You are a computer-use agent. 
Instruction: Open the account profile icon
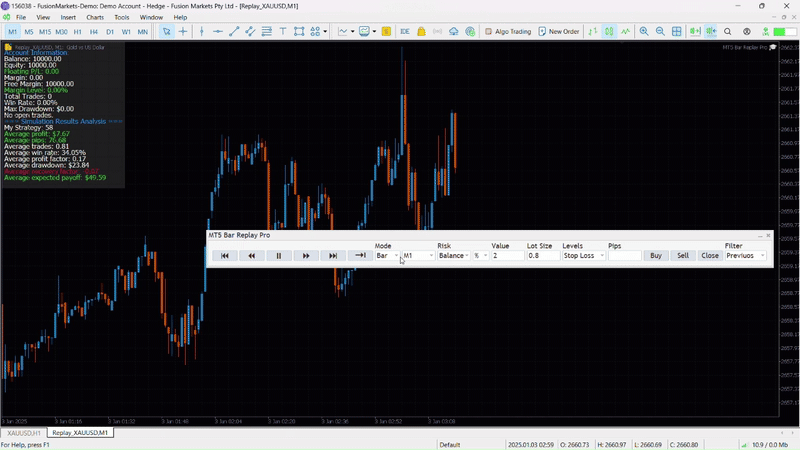[x=747, y=32]
